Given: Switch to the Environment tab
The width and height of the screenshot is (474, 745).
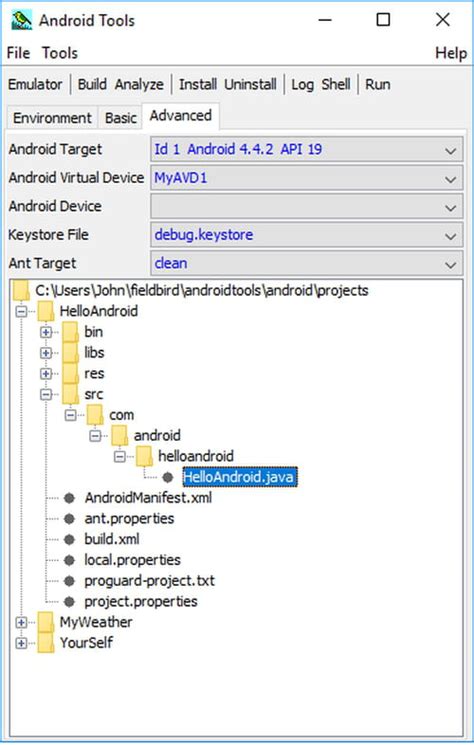Looking at the screenshot, I should click(52, 118).
